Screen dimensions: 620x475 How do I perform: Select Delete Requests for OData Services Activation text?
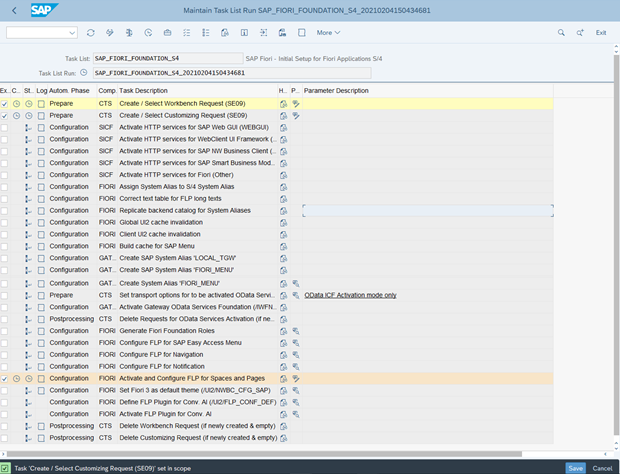click(197, 319)
